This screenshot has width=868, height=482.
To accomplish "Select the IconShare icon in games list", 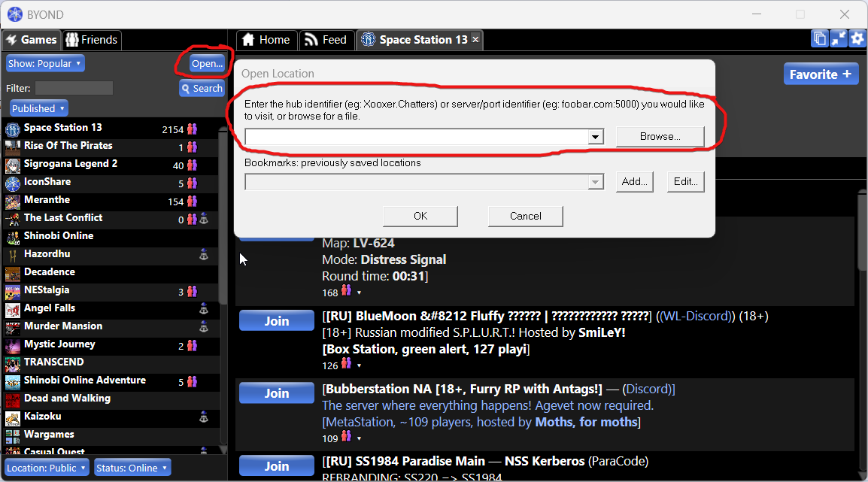I will [13, 183].
